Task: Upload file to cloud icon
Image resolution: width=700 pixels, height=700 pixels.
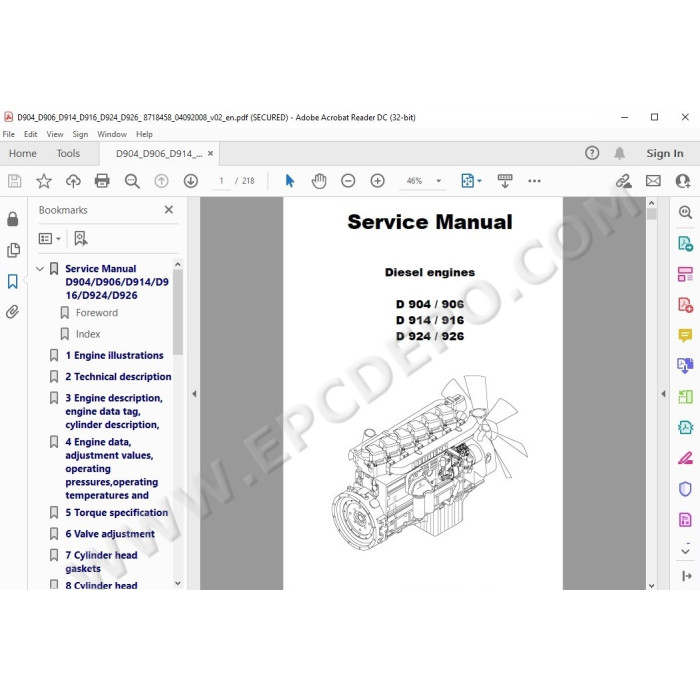Action: tap(73, 181)
